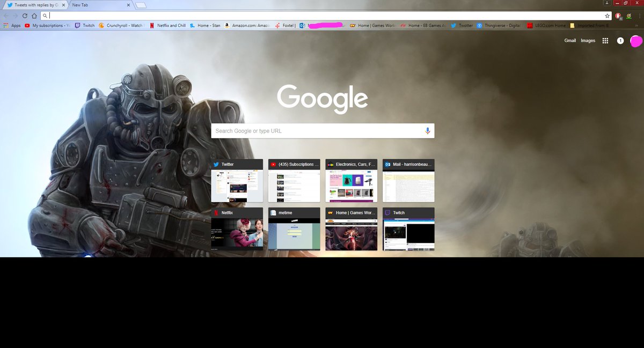Image resolution: width=644 pixels, height=348 pixels.
Task: Click the Images link
Action: point(588,41)
